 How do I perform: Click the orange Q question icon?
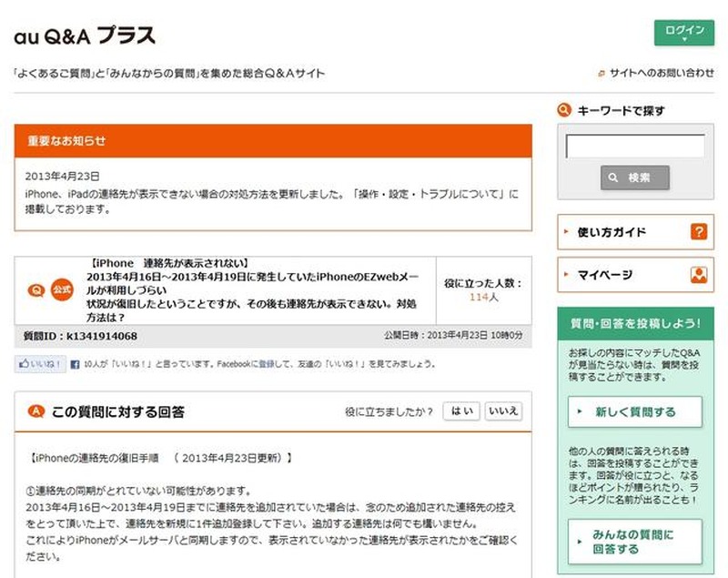tap(36, 290)
